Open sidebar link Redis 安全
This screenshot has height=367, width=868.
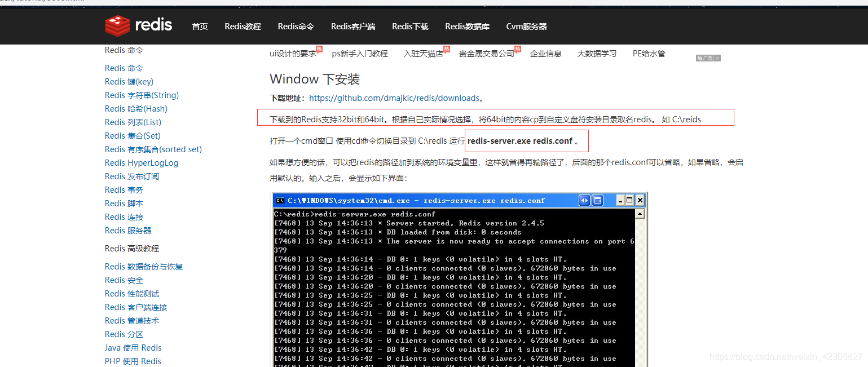[124, 280]
